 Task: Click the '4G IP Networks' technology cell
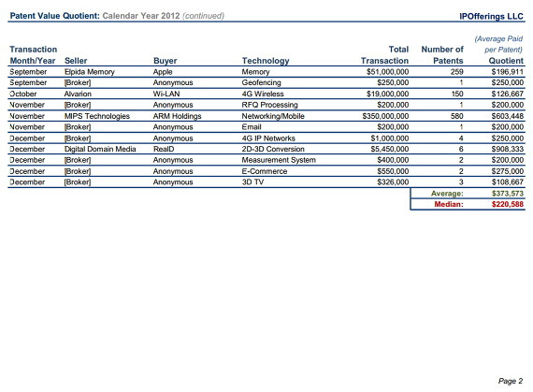[268, 138]
